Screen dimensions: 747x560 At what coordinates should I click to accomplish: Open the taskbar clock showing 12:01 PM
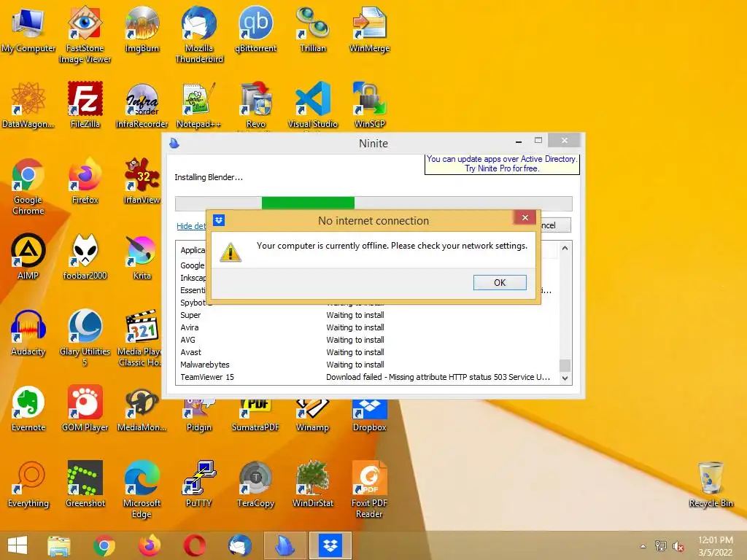click(x=716, y=546)
